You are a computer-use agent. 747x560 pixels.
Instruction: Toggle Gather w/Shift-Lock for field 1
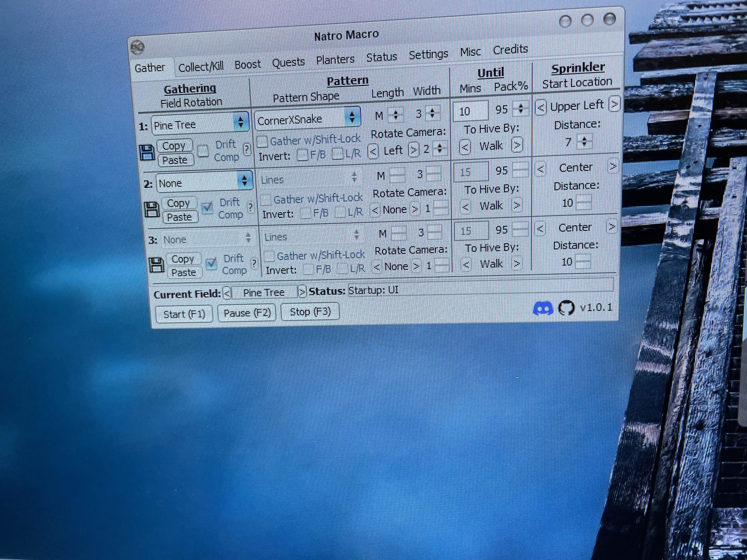[262, 142]
